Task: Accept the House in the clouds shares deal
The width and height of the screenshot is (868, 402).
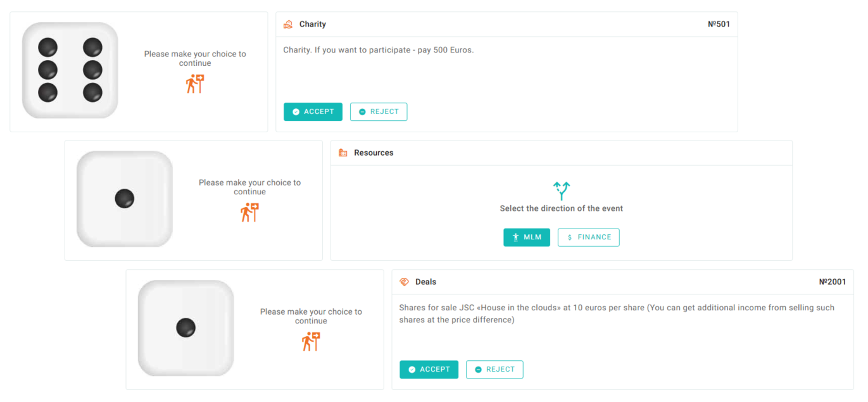Action: [429, 370]
